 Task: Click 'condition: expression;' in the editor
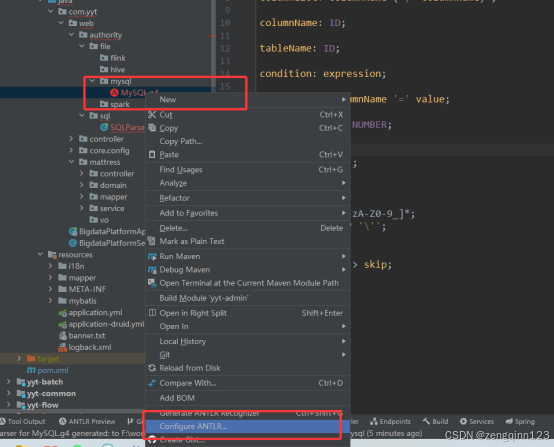click(x=323, y=73)
